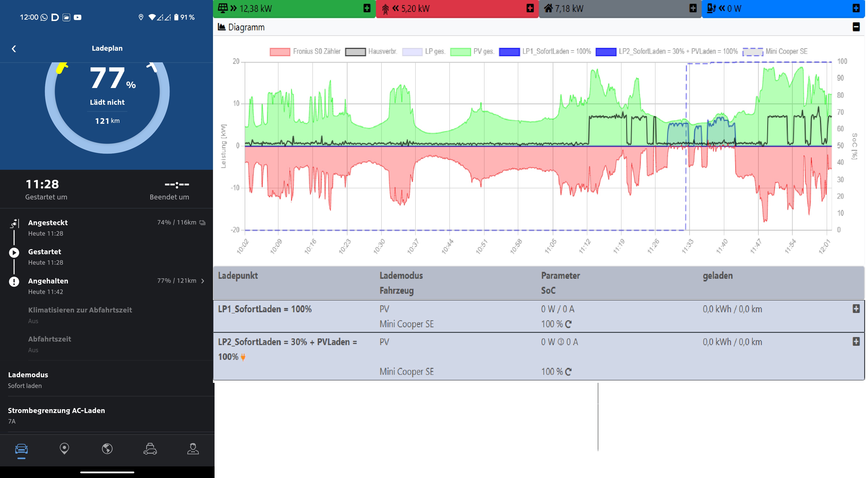Click the blue Mini Cooper SE legend swatch
868x478 pixels.
point(753,52)
